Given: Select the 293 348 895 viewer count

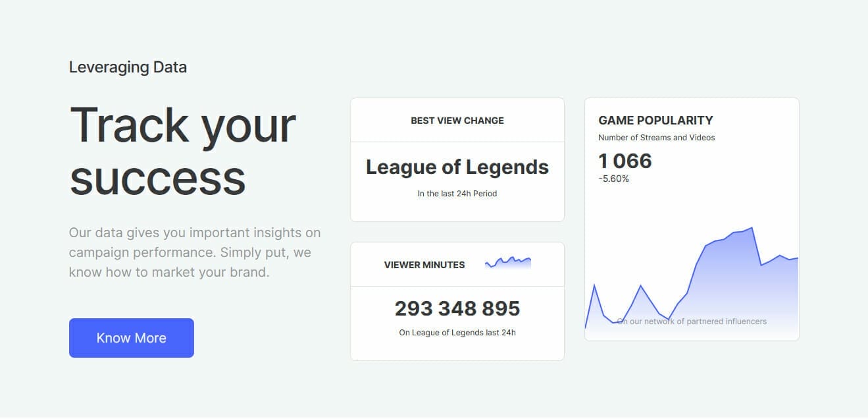Looking at the screenshot, I should pos(457,308).
